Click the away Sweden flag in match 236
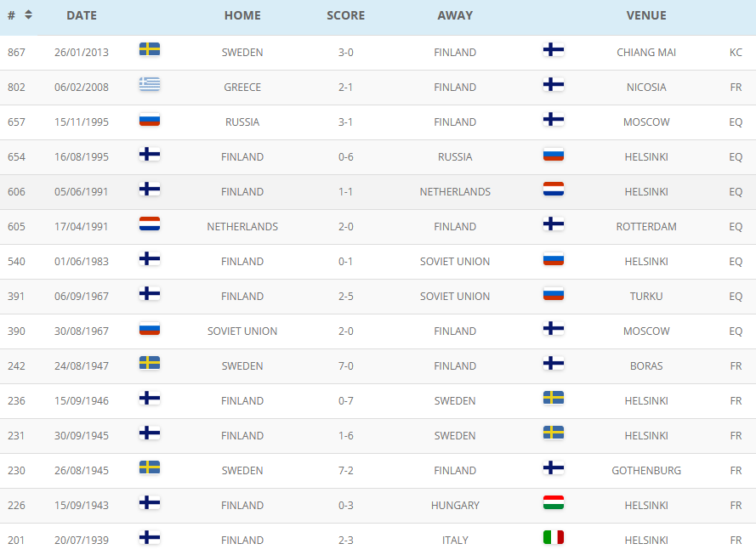756x555 pixels. click(554, 398)
